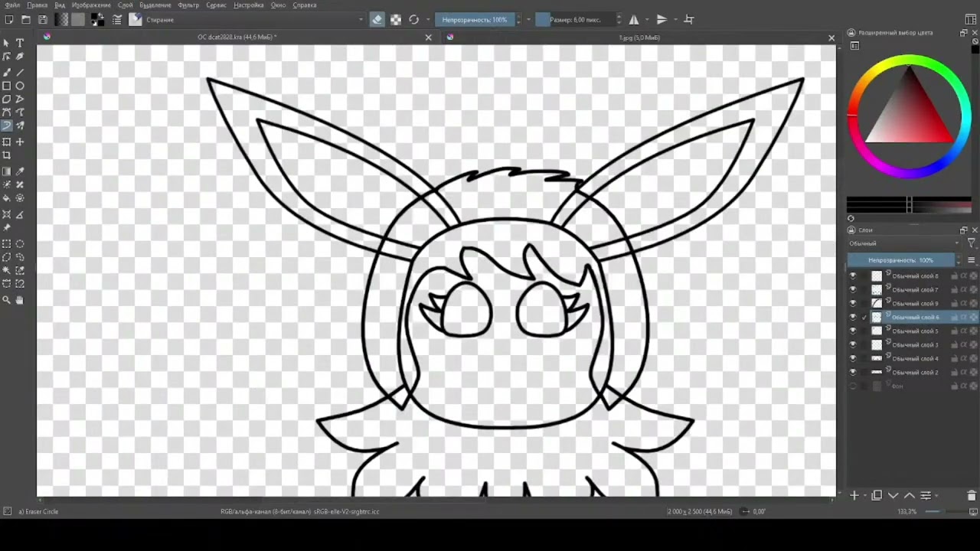Screen dimensions: 980x551
Task: Expand horizontal mirror options arrow
Action: click(647, 20)
